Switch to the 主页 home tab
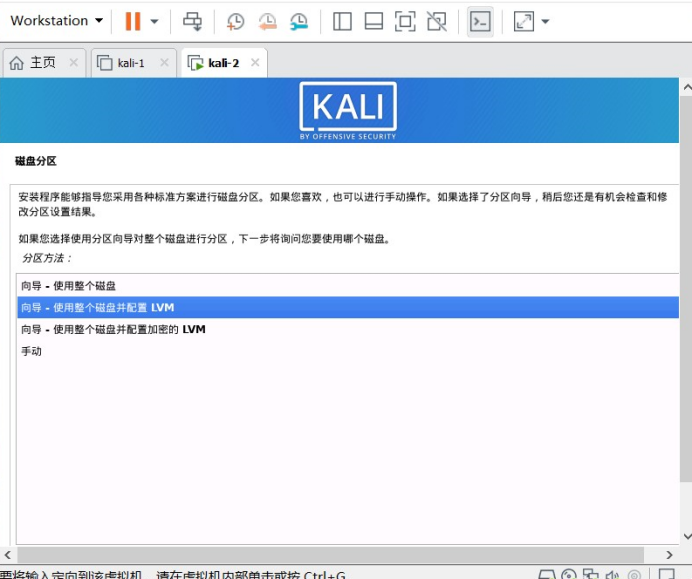This screenshot has height=579, width=692. coord(42,63)
